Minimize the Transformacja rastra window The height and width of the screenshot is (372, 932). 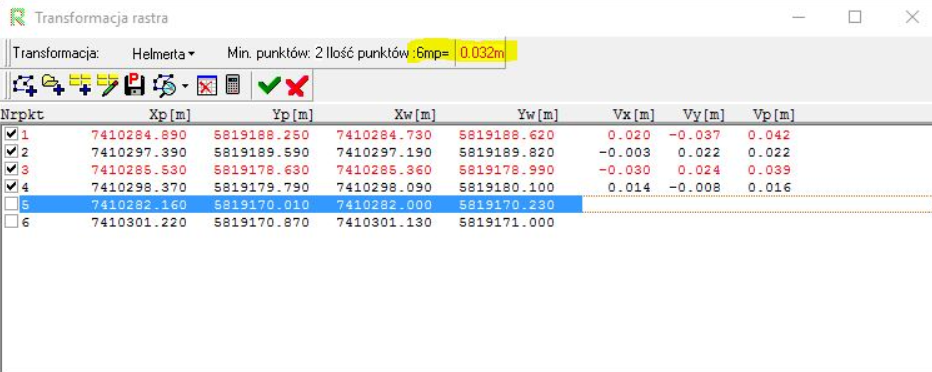coord(798,17)
